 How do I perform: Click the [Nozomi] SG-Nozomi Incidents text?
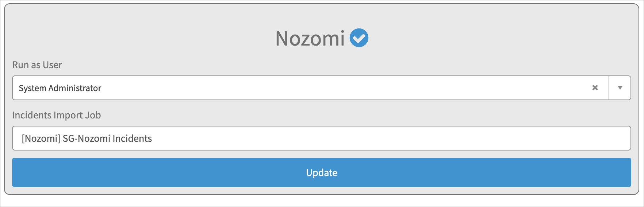pos(87,138)
